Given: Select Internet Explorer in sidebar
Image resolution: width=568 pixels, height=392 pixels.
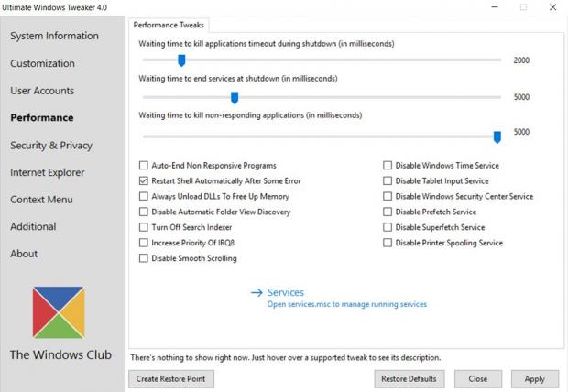Looking at the screenshot, I should 47,172.
